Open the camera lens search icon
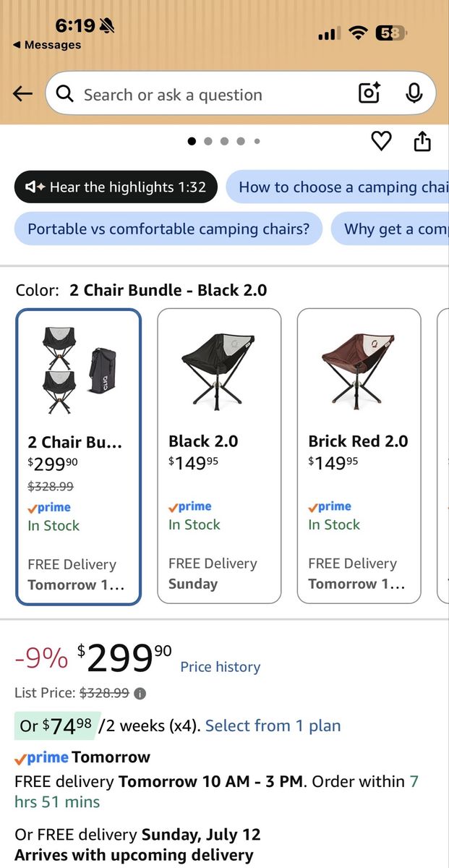The height and width of the screenshot is (868, 449). coord(369,93)
